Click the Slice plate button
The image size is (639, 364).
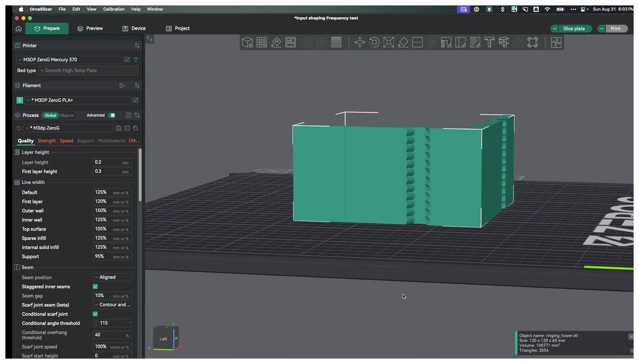[574, 28]
